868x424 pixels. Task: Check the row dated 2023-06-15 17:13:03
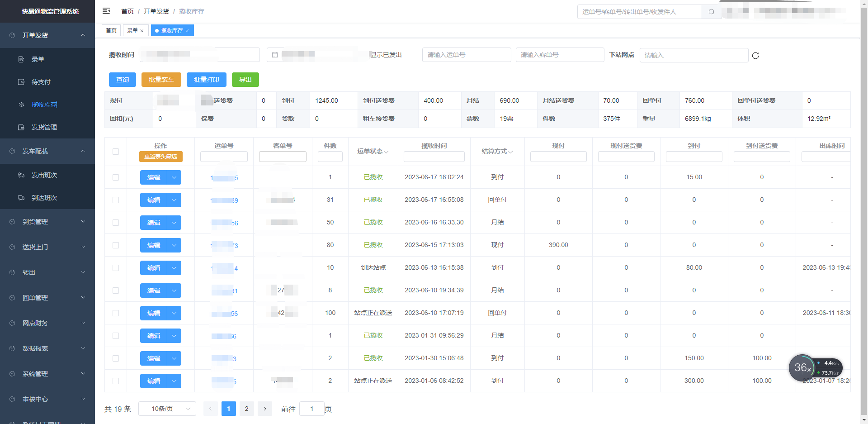tap(116, 245)
